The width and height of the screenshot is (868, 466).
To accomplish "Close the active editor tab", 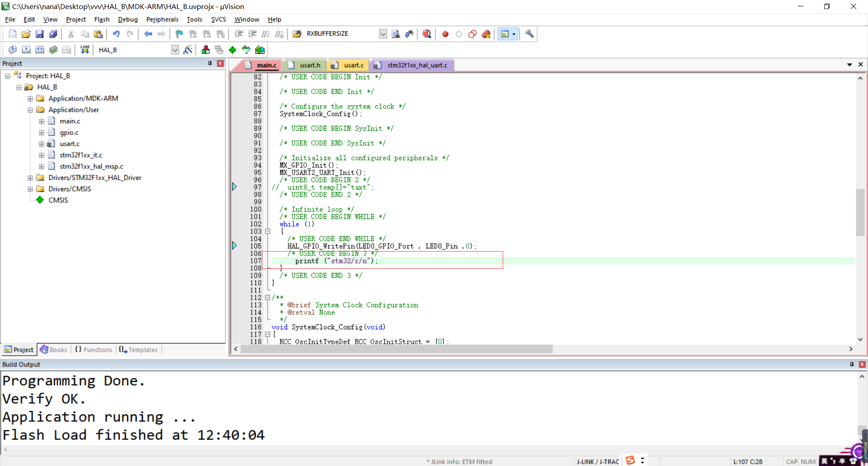I will coord(860,65).
